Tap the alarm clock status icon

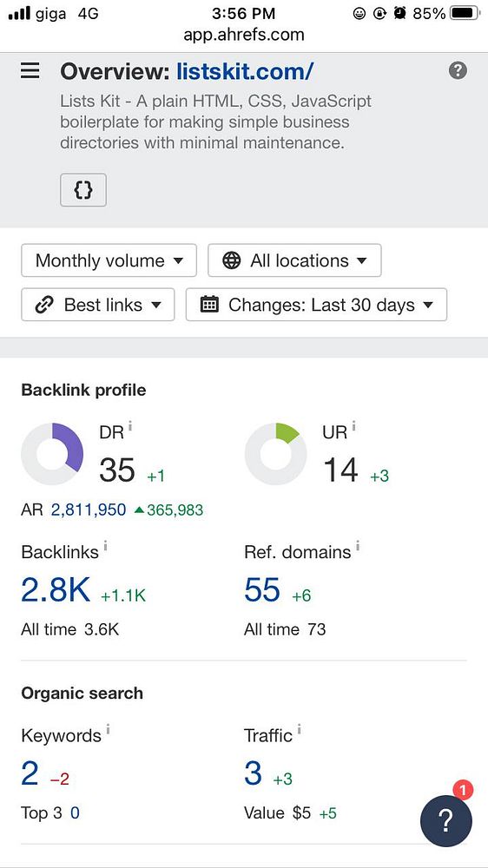click(400, 13)
